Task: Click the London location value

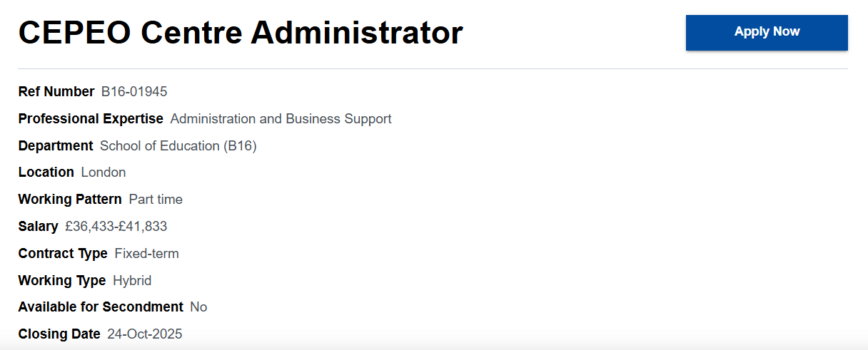Action: [104, 173]
